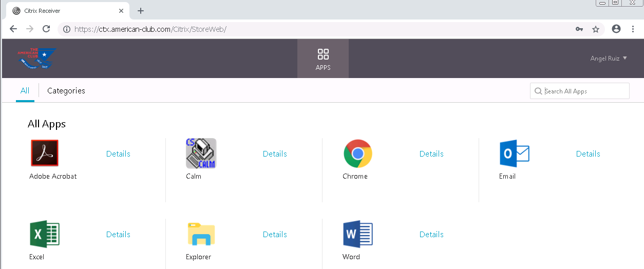Viewport: 644px width, 269px height.
Task: Click the Excel app label
Action: coord(37,257)
